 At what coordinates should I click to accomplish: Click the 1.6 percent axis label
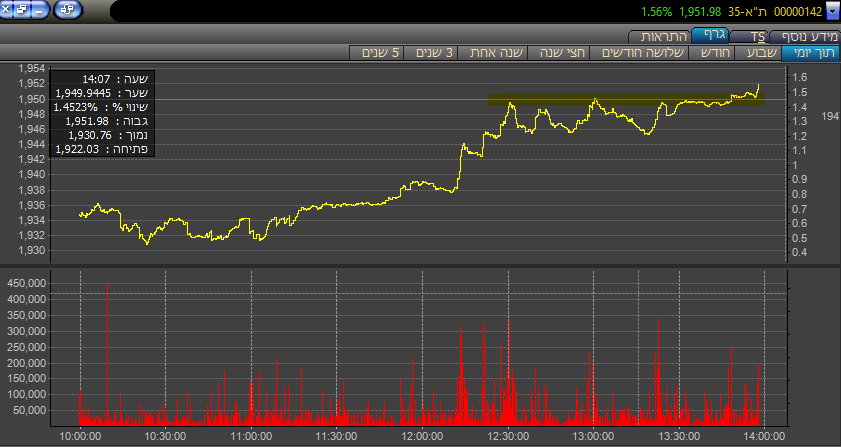[800, 78]
